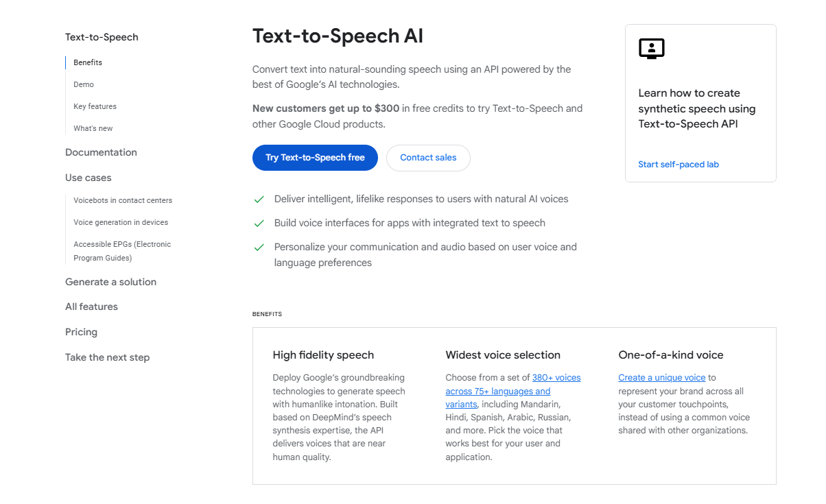The height and width of the screenshot is (504, 826).
Task: Select Accessible EPGs use case
Action: coord(121,250)
